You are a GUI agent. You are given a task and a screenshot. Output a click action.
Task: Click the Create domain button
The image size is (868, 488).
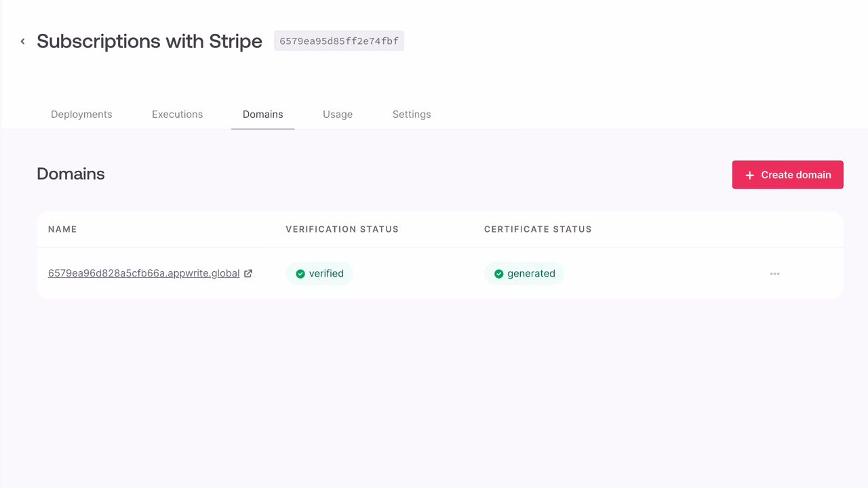pyautogui.click(x=788, y=175)
